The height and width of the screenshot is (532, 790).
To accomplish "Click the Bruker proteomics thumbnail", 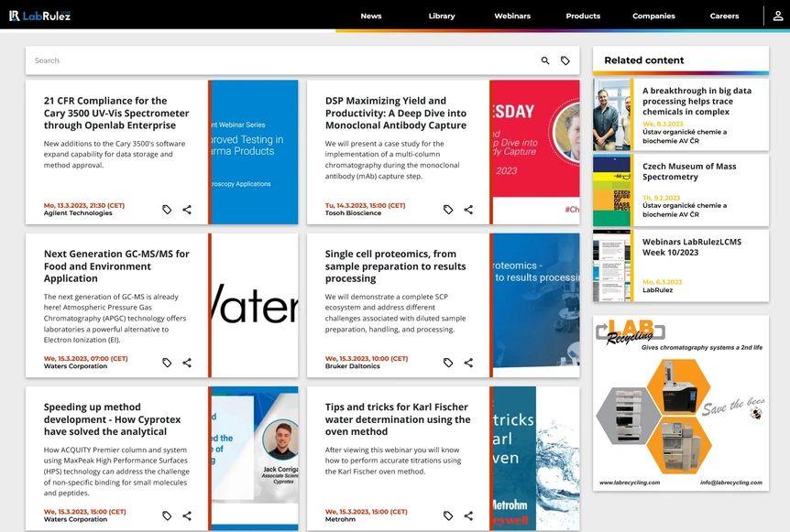I will (x=536, y=305).
